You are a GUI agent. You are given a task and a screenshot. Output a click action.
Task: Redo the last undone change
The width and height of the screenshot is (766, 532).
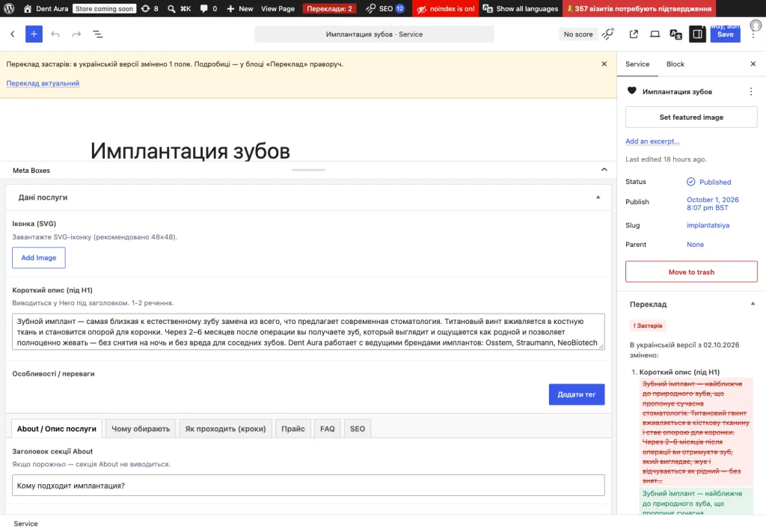click(x=76, y=34)
